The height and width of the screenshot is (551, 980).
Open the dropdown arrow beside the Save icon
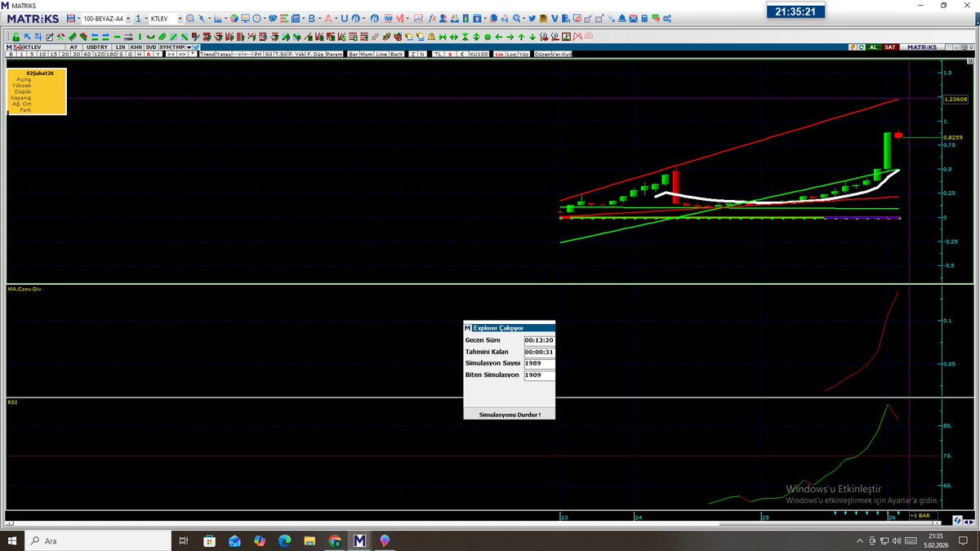(x=80, y=19)
